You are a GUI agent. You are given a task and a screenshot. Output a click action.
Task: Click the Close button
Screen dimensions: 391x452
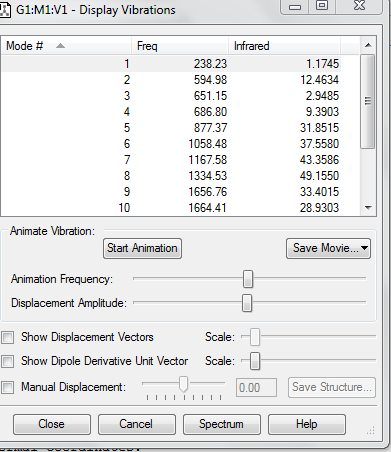click(52, 424)
